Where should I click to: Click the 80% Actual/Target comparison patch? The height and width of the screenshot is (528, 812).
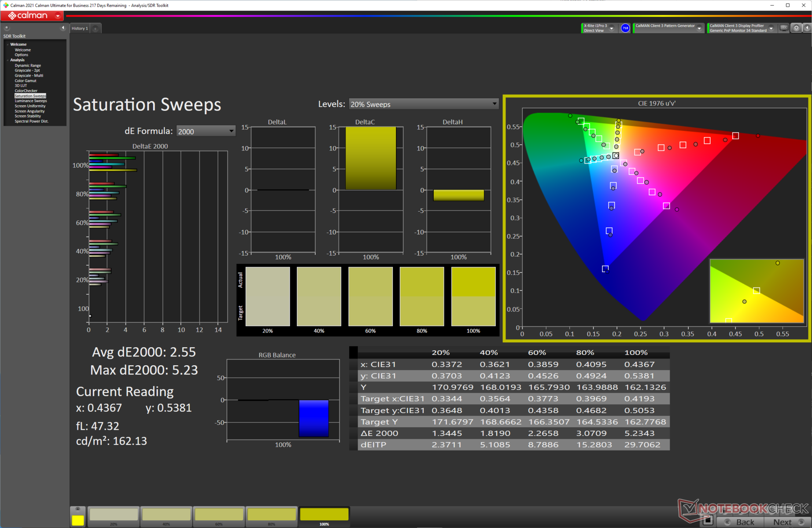(421, 297)
